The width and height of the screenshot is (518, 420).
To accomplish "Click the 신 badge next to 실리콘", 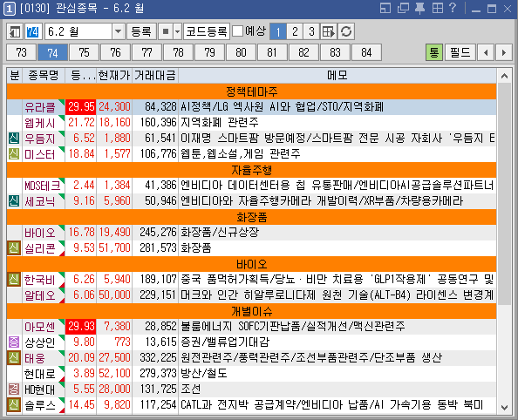I will (x=14, y=247).
